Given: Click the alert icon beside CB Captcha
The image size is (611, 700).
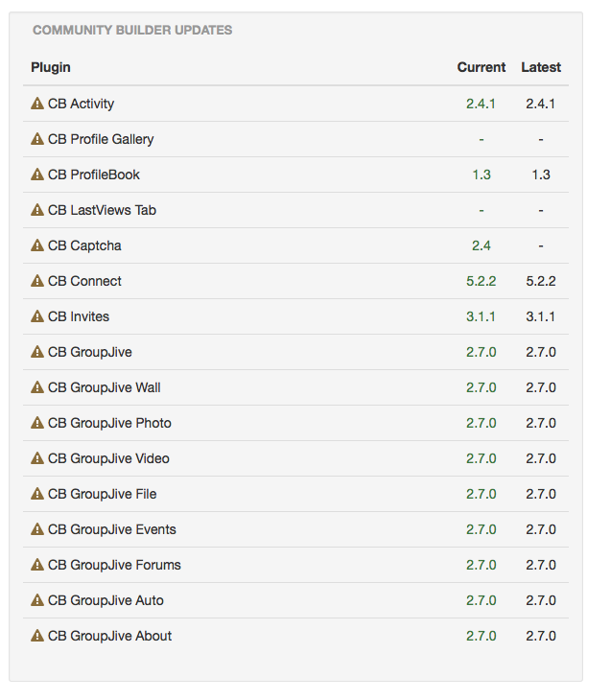Looking at the screenshot, I should (37, 245).
